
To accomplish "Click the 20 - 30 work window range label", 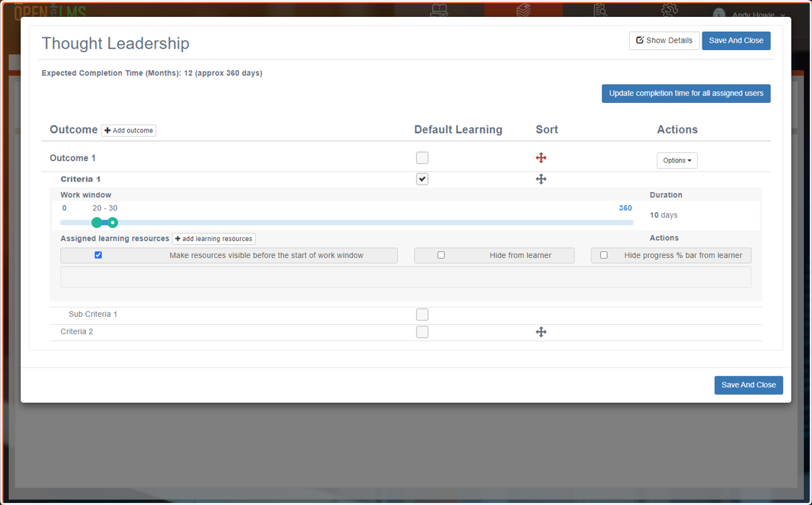I will pyautogui.click(x=105, y=208).
